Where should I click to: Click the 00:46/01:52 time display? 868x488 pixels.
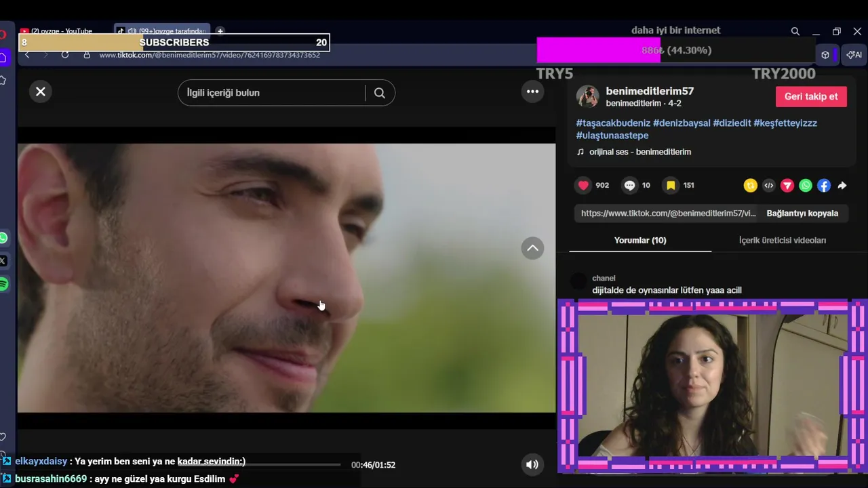(x=373, y=465)
